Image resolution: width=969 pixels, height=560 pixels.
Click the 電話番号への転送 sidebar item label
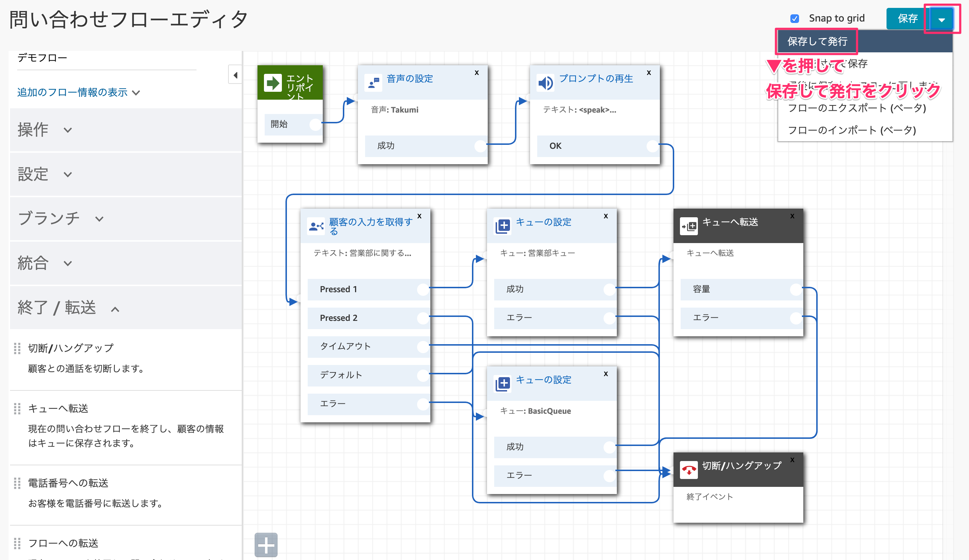(x=68, y=483)
